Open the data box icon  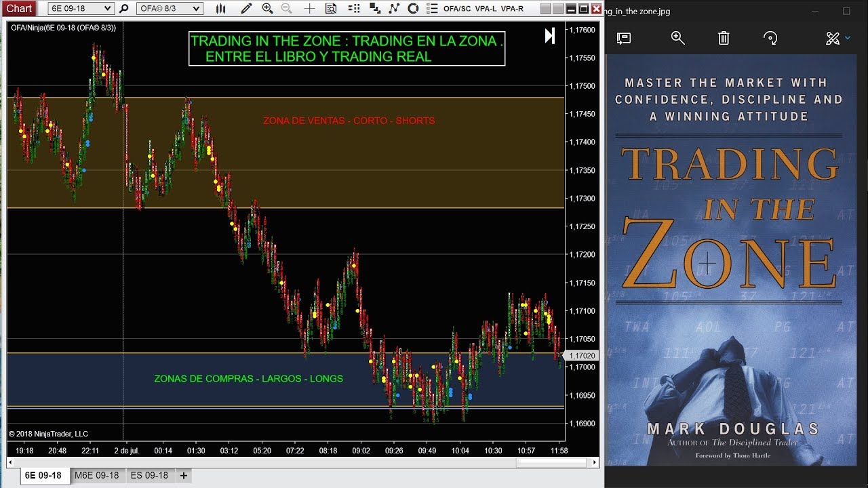[x=331, y=9]
